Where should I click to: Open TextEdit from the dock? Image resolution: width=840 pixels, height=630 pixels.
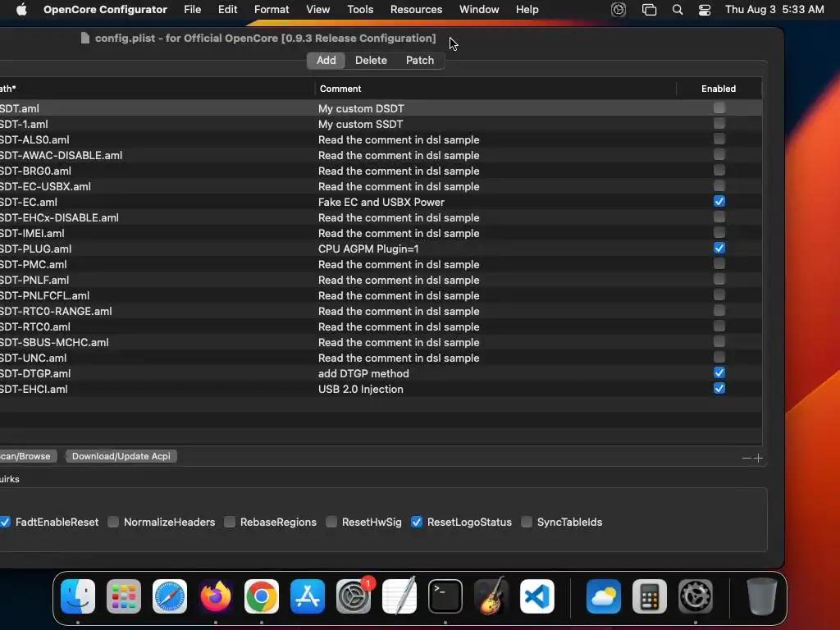(x=399, y=596)
